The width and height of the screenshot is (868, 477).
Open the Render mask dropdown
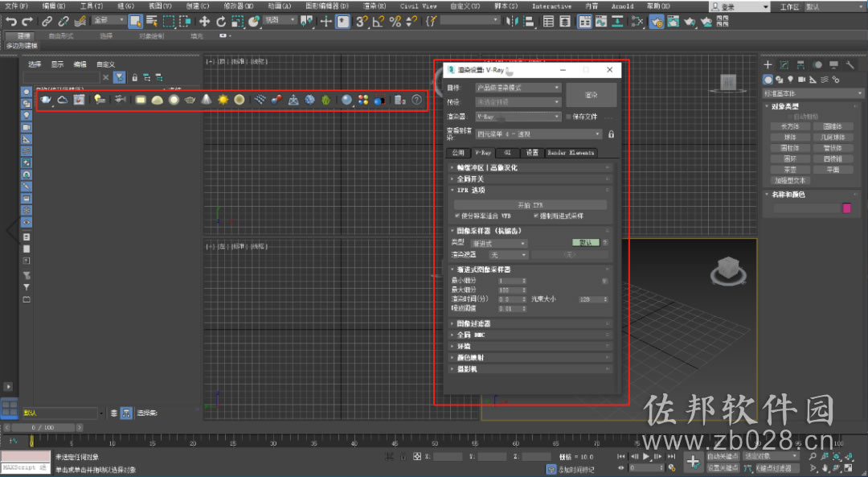(x=508, y=255)
